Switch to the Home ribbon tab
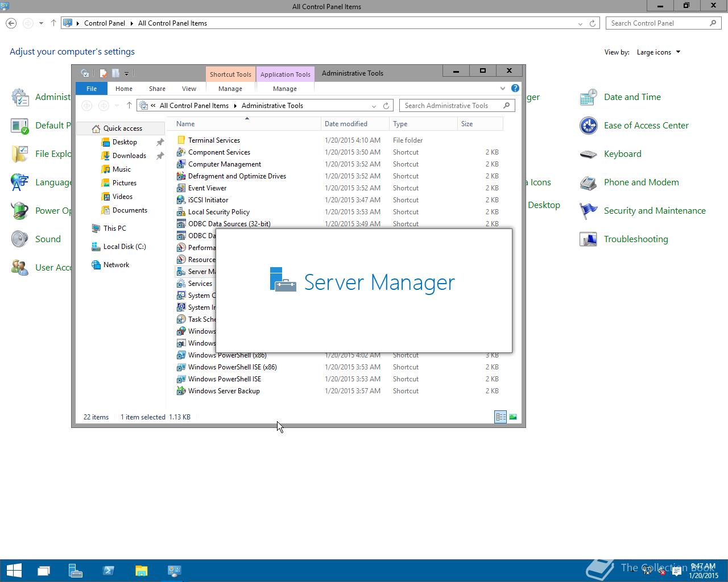 click(x=124, y=89)
